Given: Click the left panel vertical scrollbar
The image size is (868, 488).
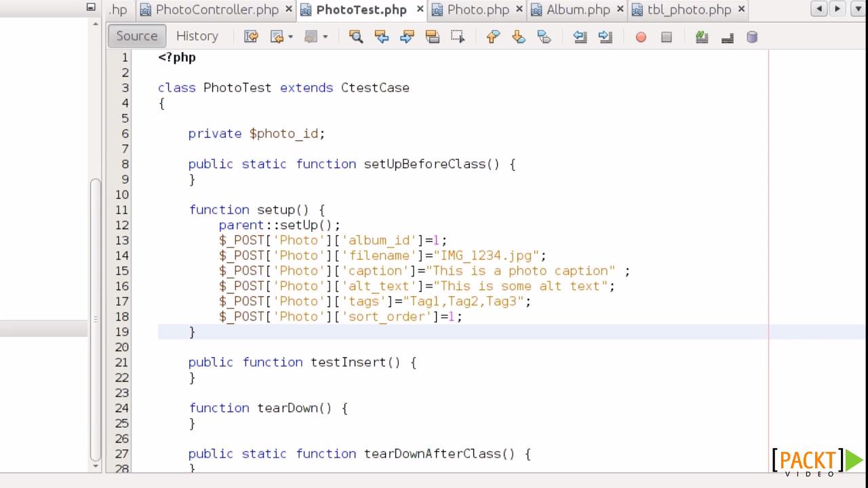Looking at the screenshot, I should pos(95,319).
